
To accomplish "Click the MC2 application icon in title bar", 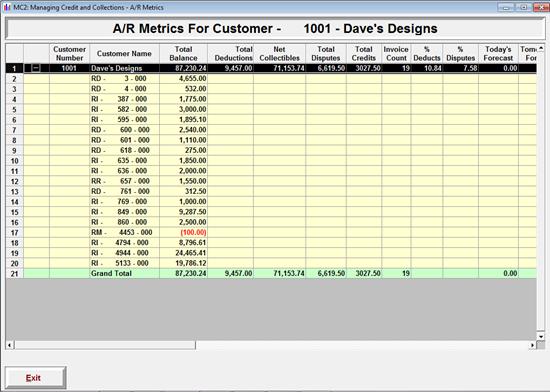I will 7,7.
